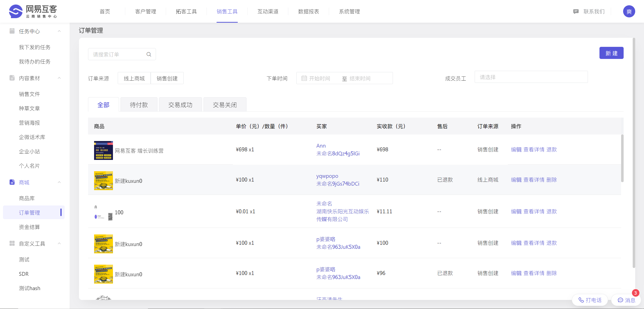Open 我下发的任务 in sidebar
Viewport: 644px width, 309px height.
[35, 47]
